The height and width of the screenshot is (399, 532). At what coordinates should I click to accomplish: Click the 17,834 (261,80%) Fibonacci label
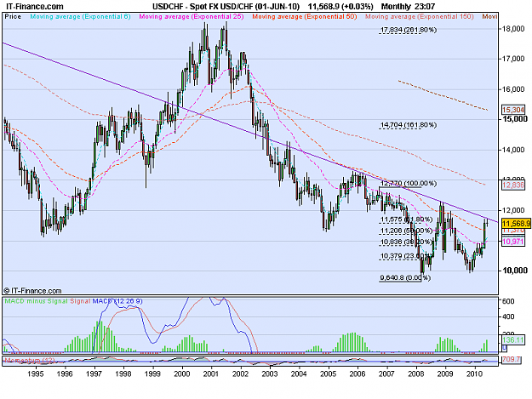(409, 30)
